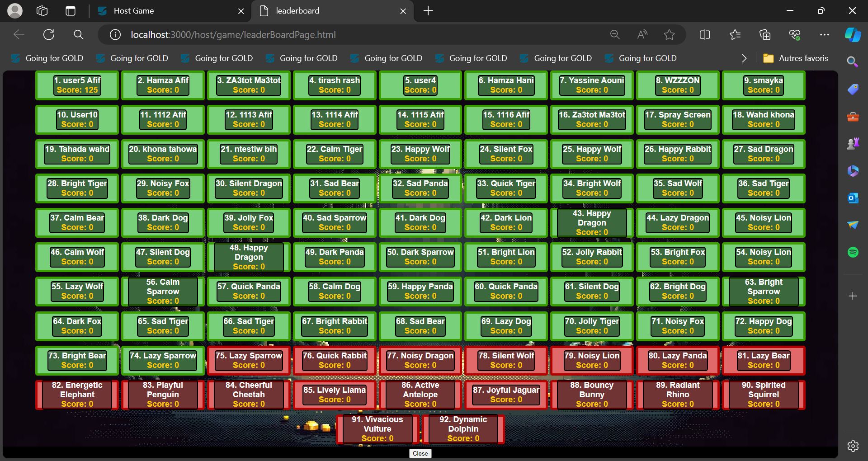This screenshot has height=461, width=868.
Task: Add this page to favorites star
Action: tap(669, 35)
